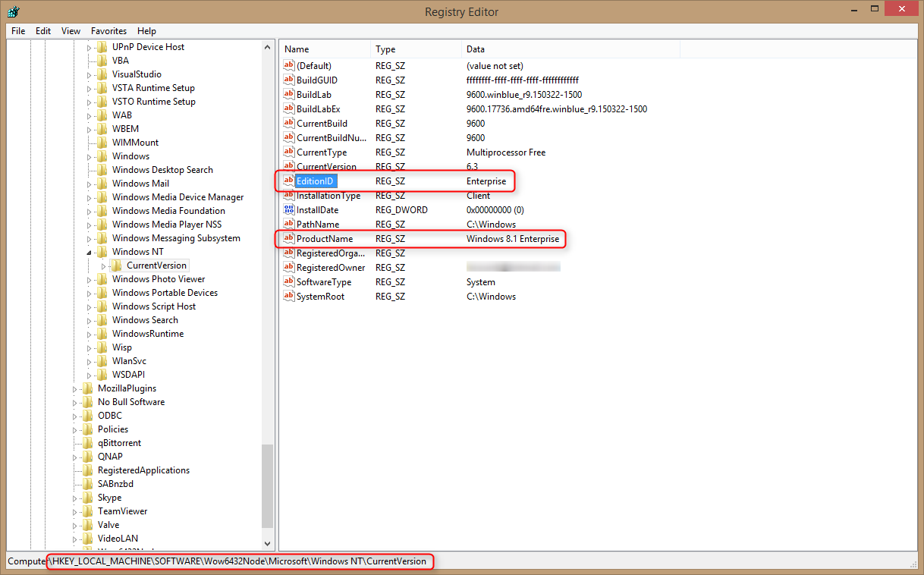
Task: Click the string icon beside (Default) value
Action: click(288, 65)
